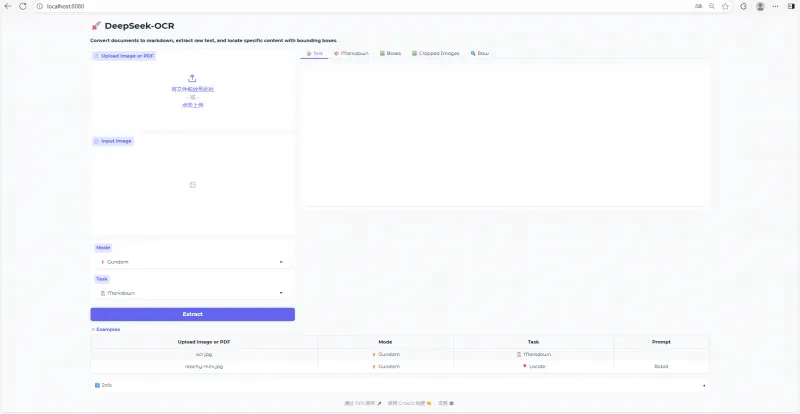Click the Gundam cell in the reachy-mini.jpg row
The width and height of the screenshot is (800, 414).
point(386,367)
